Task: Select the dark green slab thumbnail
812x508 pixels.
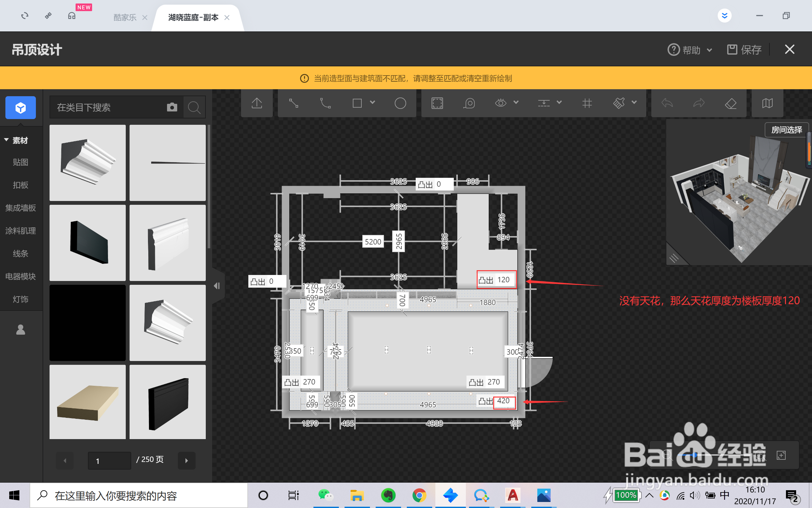Action: tap(87, 243)
